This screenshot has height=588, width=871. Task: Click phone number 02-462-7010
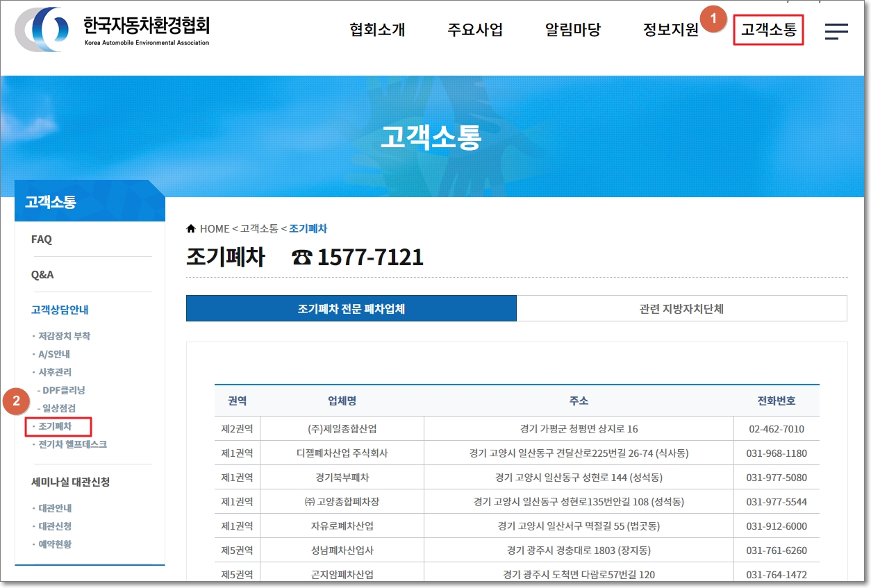pyautogui.click(x=777, y=429)
